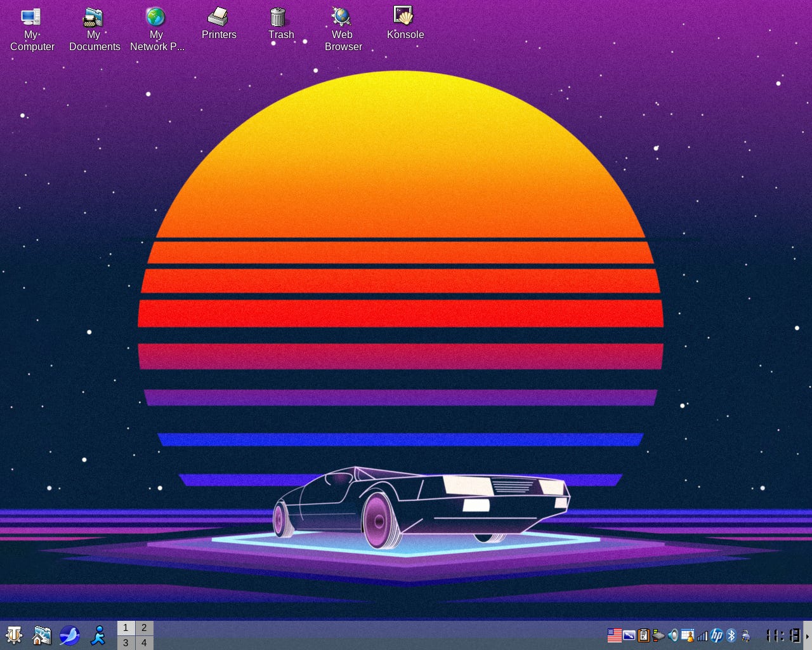The image size is (812, 650).
Task: Launch SeaMonkey from the panel
Action: (70, 635)
